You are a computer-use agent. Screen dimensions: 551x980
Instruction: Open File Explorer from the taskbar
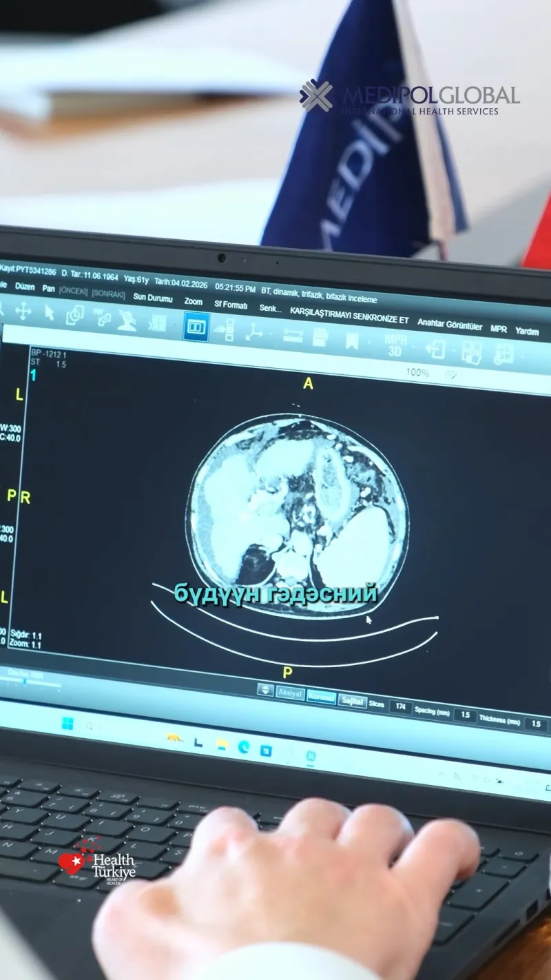[x=222, y=744]
